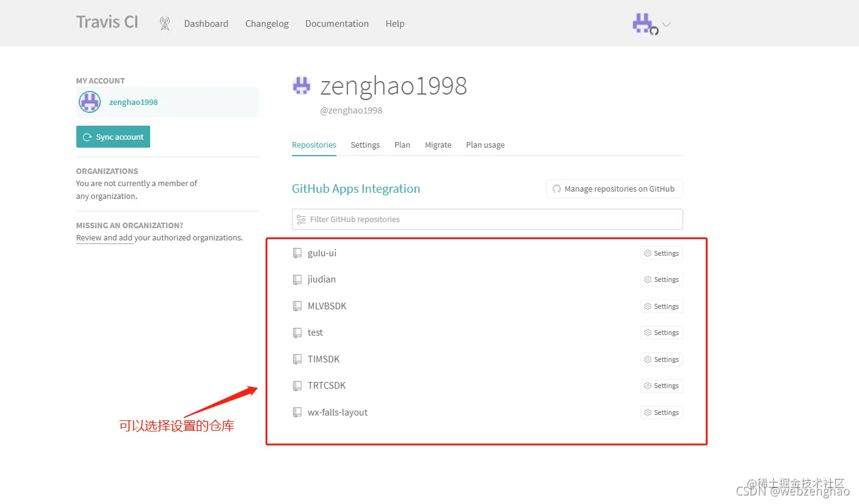Switch to the Plan tab

(x=402, y=145)
